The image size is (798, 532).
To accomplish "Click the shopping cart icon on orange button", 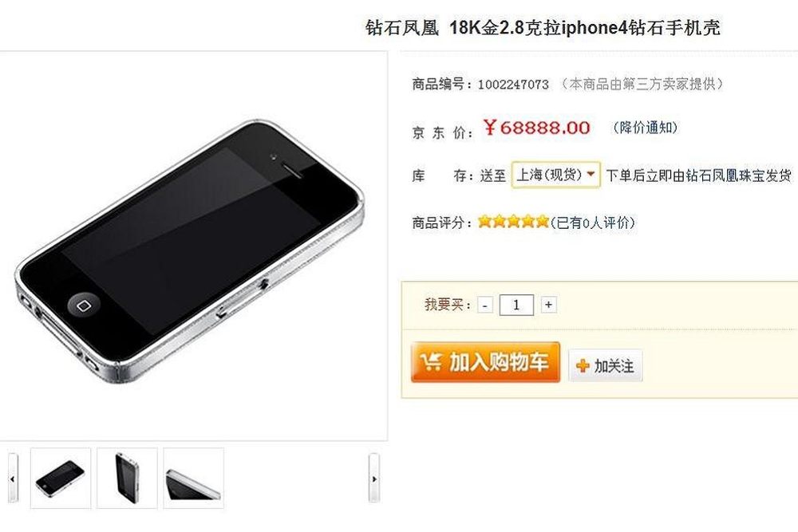I will click(431, 361).
